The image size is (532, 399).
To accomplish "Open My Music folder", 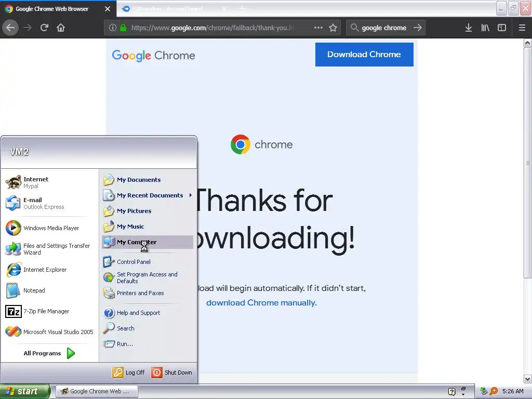I will coord(148,227).
